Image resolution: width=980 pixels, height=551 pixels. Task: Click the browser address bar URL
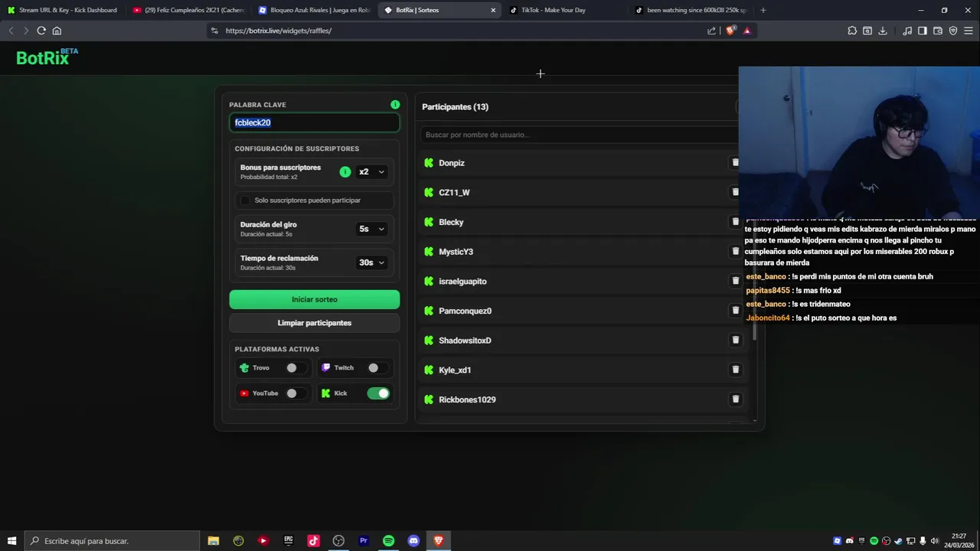coord(279,31)
